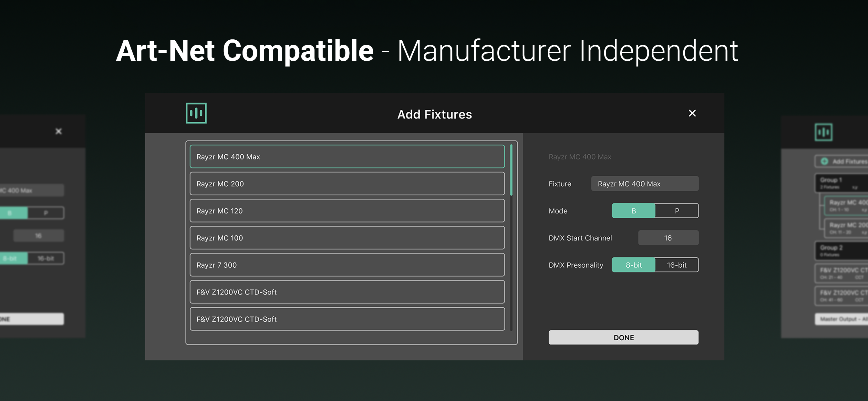This screenshot has width=868, height=401.
Task: Confirm with the DONE button
Action: (x=623, y=337)
